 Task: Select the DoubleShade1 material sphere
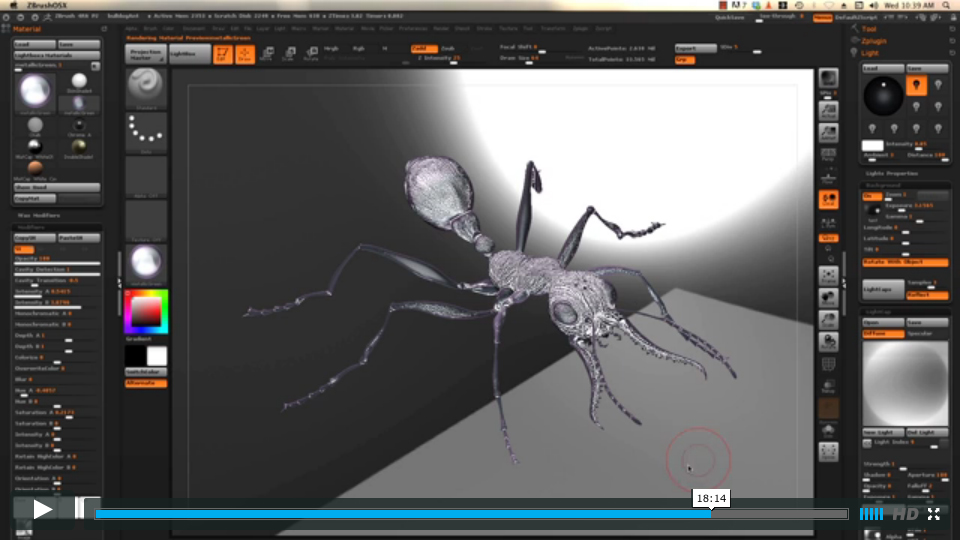79,147
